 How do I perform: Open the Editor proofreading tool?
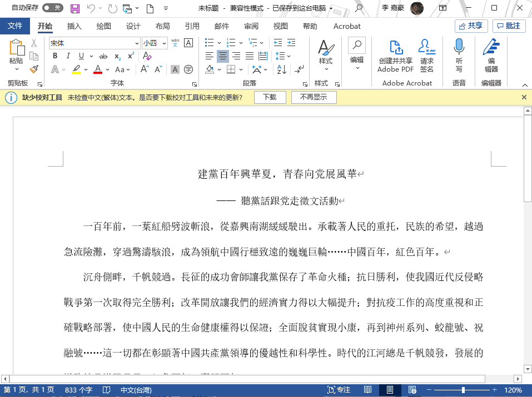click(x=491, y=56)
